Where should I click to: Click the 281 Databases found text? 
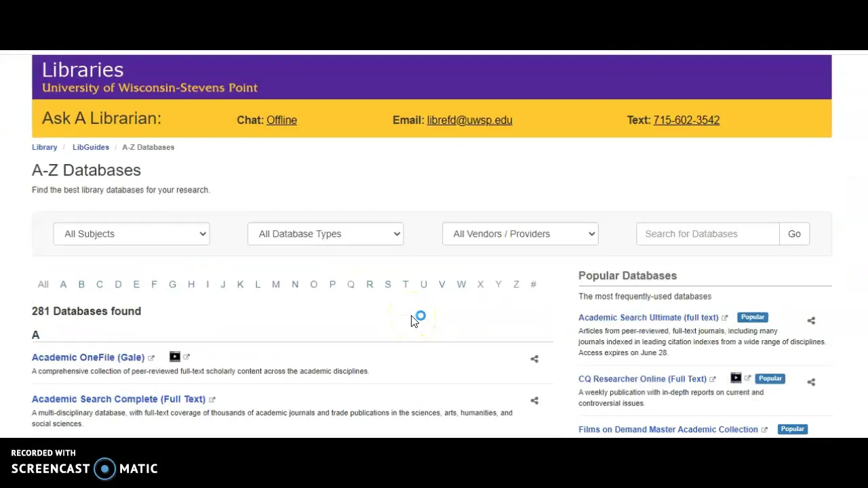pyautogui.click(x=86, y=311)
